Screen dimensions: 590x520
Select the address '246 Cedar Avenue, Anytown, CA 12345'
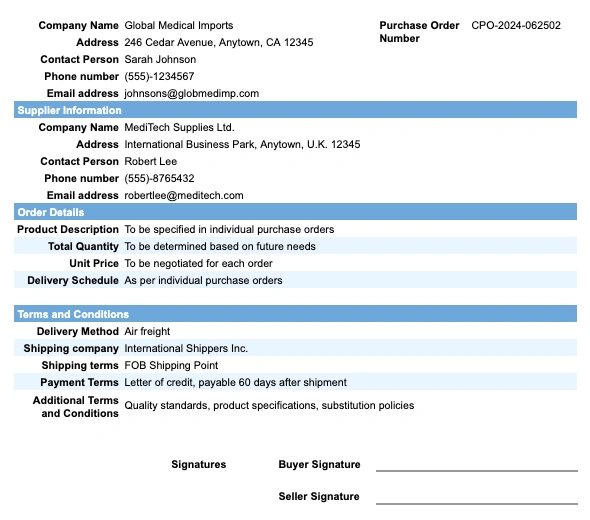(x=219, y=43)
